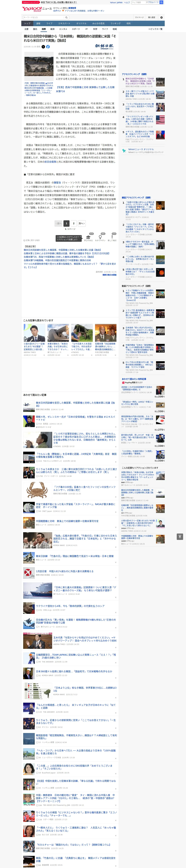Image resolution: width=186 pixels, height=868 pixels.
Task: Click the header web search magnifier button
Action: tap(161, 2)
